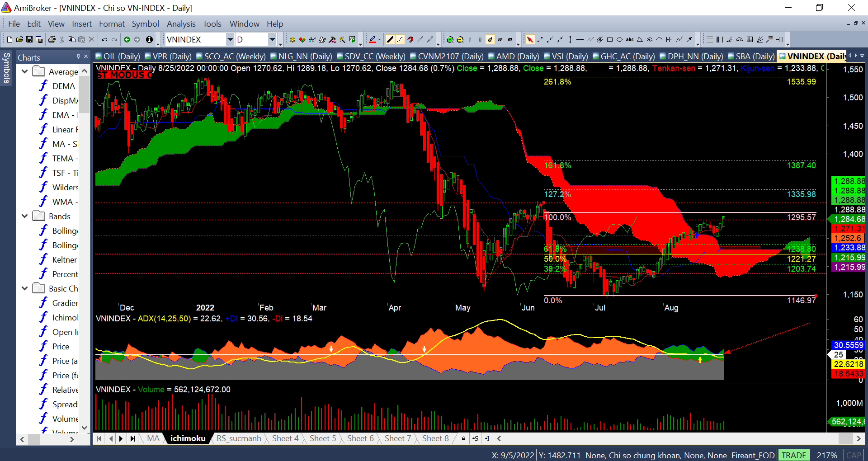Toggle monthly interval 'm' button
The height and width of the screenshot is (461, 868).
(x=510, y=40)
